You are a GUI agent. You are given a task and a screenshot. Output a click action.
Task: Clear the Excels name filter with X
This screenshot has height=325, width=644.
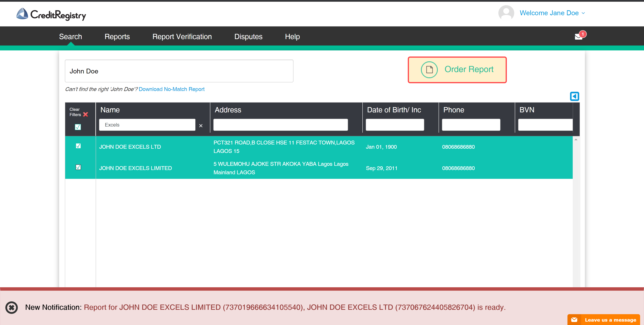(200, 126)
